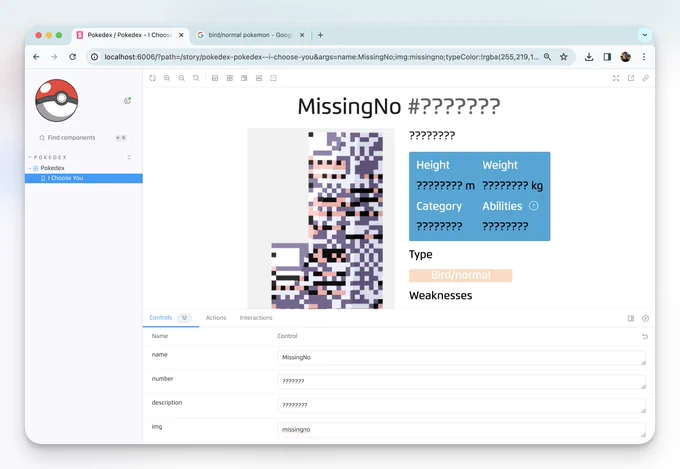Open the sidebar update/settings icon
Image resolution: width=680 pixels, height=469 pixels.
pyautogui.click(x=128, y=101)
